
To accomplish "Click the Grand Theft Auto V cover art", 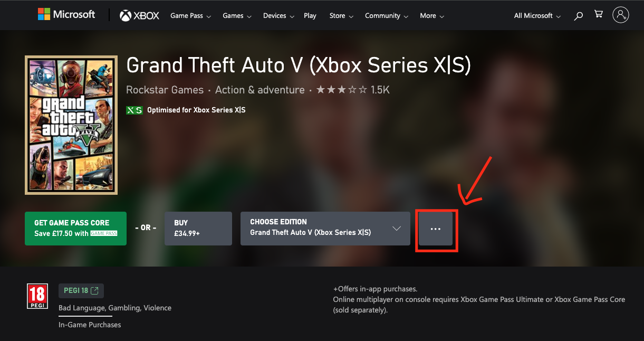I will click(x=71, y=125).
